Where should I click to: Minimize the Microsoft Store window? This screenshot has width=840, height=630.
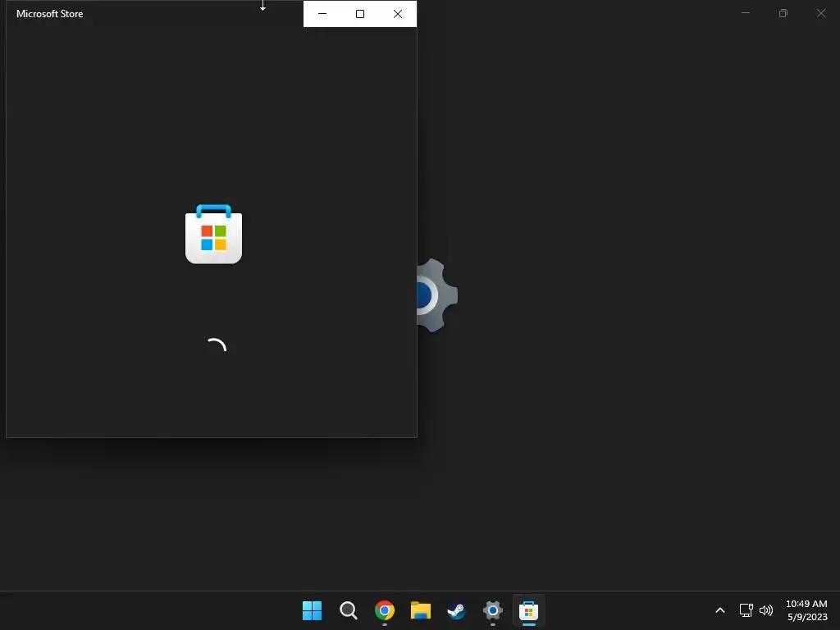point(322,14)
